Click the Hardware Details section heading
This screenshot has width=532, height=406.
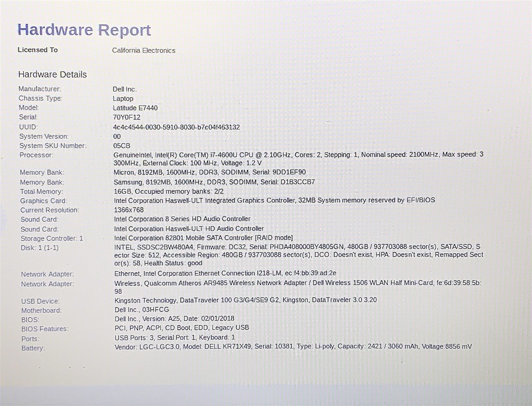[53, 75]
